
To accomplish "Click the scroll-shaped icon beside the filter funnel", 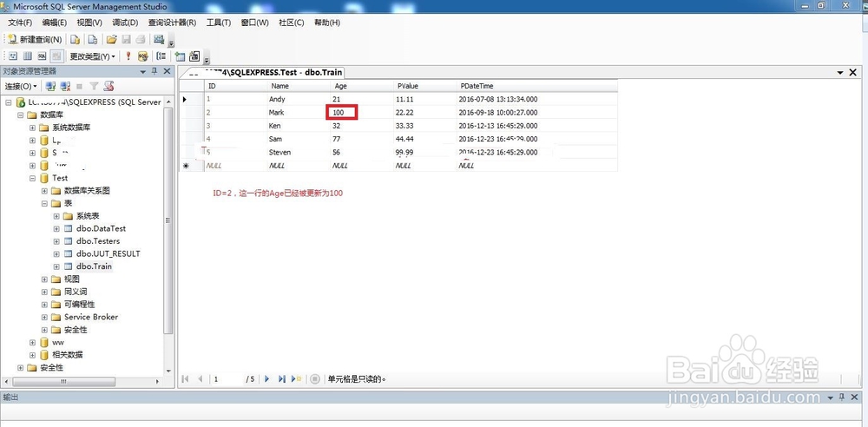I will (x=109, y=86).
